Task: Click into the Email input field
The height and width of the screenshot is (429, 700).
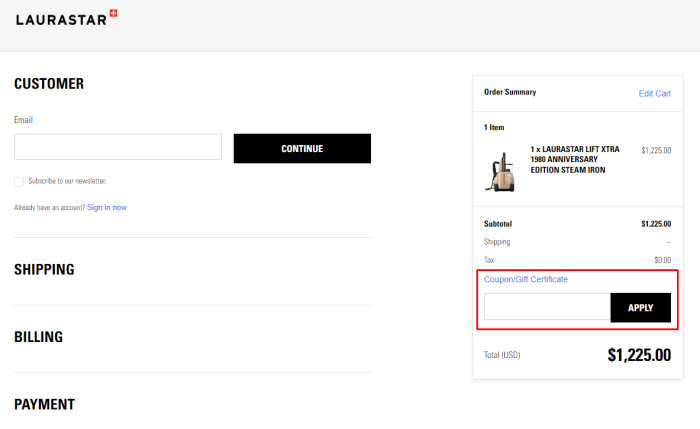Action: click(118, 146)
